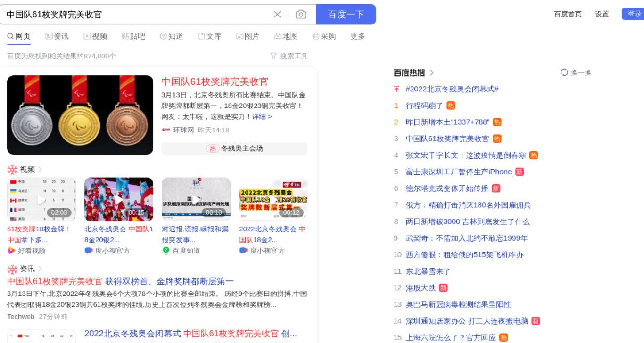Click the pinned top-arrow icon in 热搜
644x343 pixels.
click(x=397, y=89)
